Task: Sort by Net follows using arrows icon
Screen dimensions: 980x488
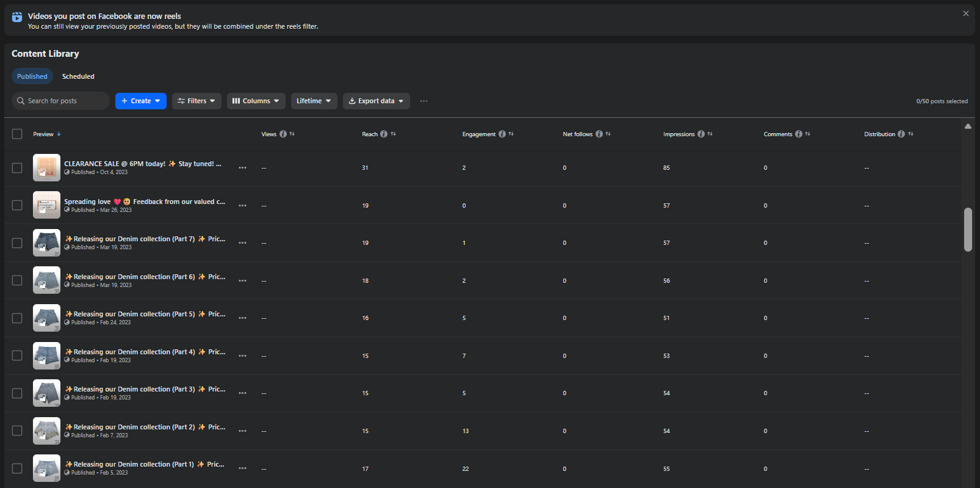Action: 608,134
